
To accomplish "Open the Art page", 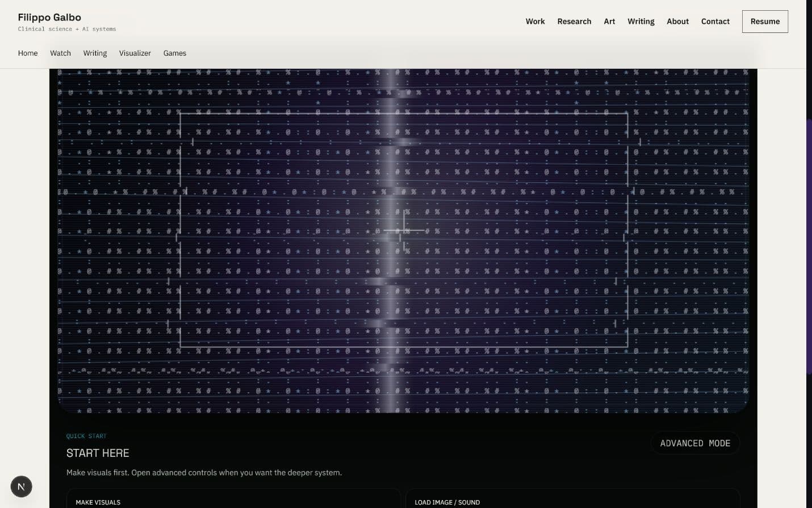I will point(609,21).
